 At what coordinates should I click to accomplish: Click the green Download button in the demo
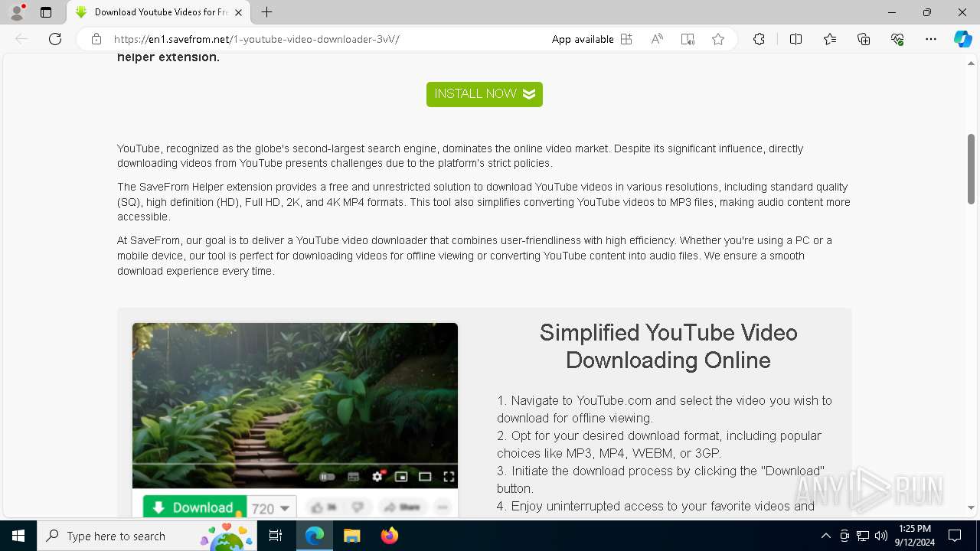[194, 507]
